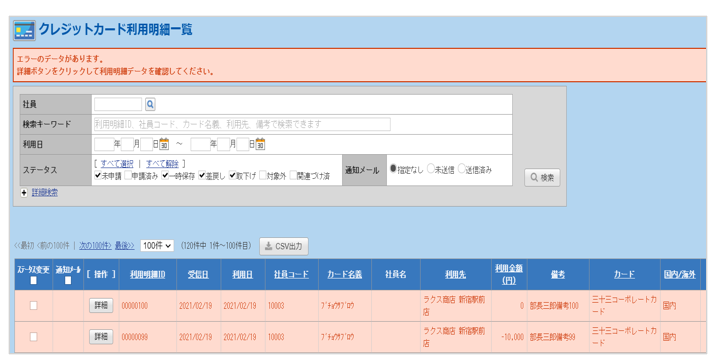
Task: Click the 操作 column header
Action: tap(101, 275)
